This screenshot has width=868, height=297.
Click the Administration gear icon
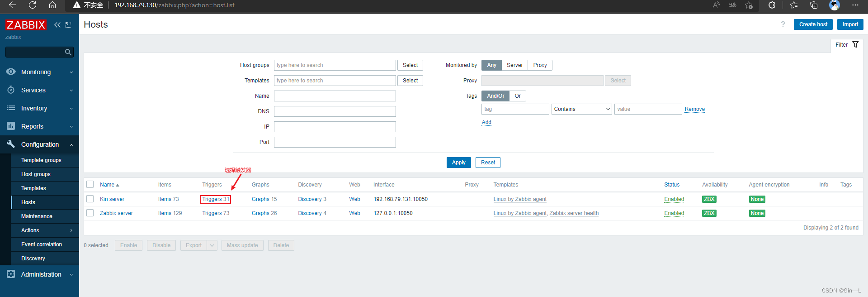[11, 274]
